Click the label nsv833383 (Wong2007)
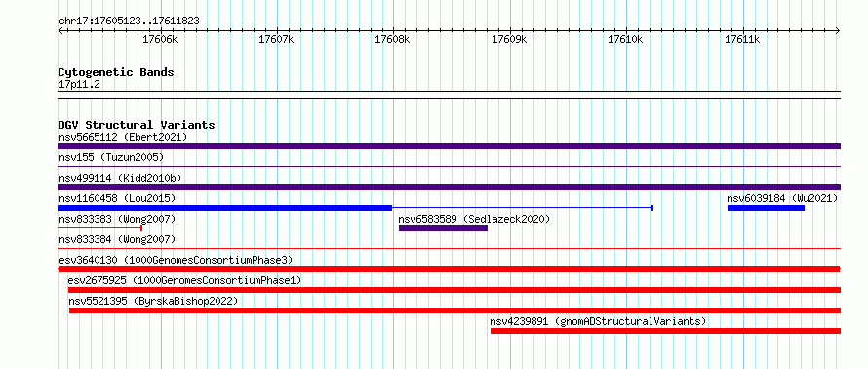The height and width of the screenshot is (369, 868). [117, 219]
